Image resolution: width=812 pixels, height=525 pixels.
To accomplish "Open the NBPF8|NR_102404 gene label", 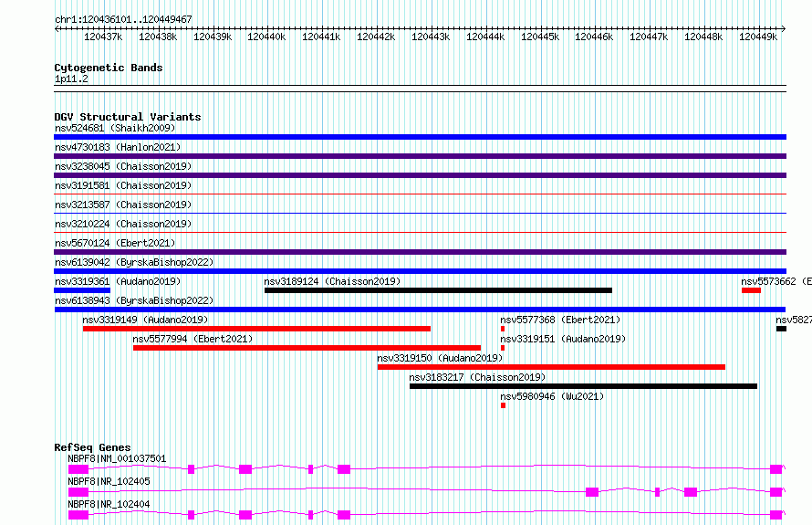I will 109,504.
